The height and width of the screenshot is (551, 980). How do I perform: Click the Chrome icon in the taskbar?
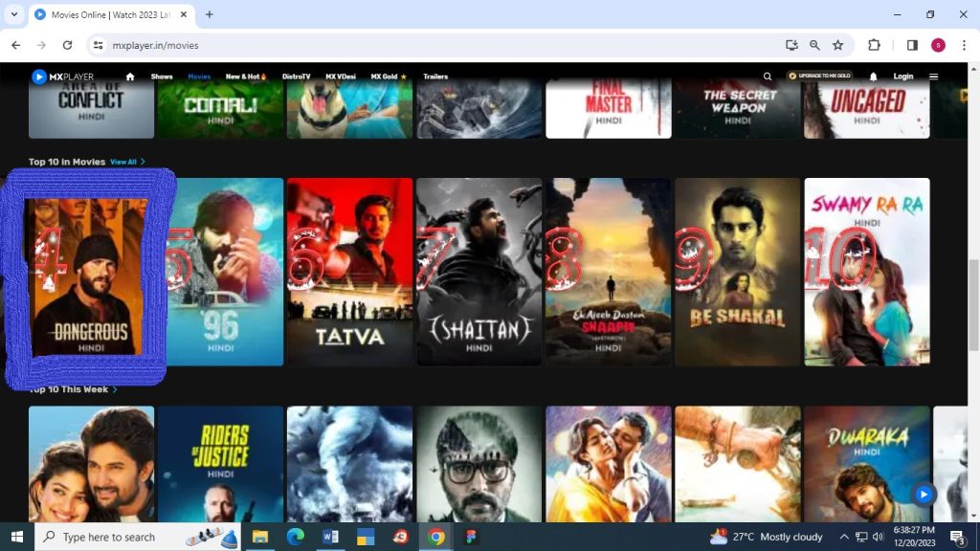tap(436, 537)
